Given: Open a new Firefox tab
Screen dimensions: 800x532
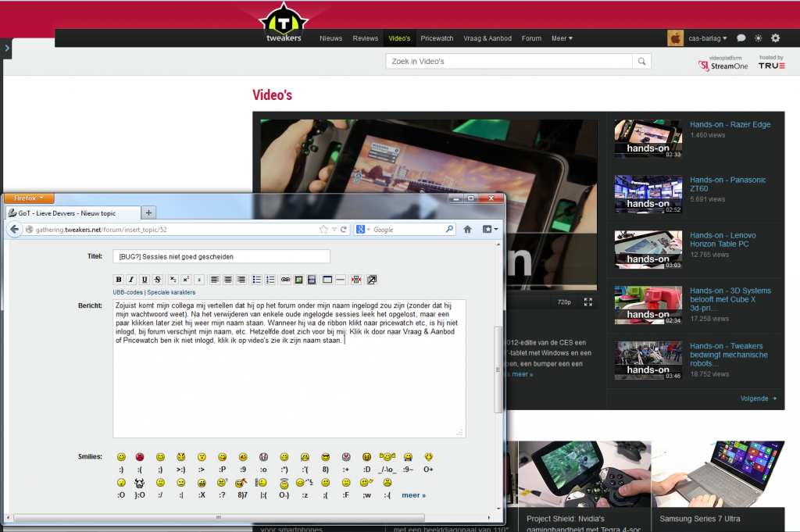Looking at the screenshot, I should click(x=149, y=212).
